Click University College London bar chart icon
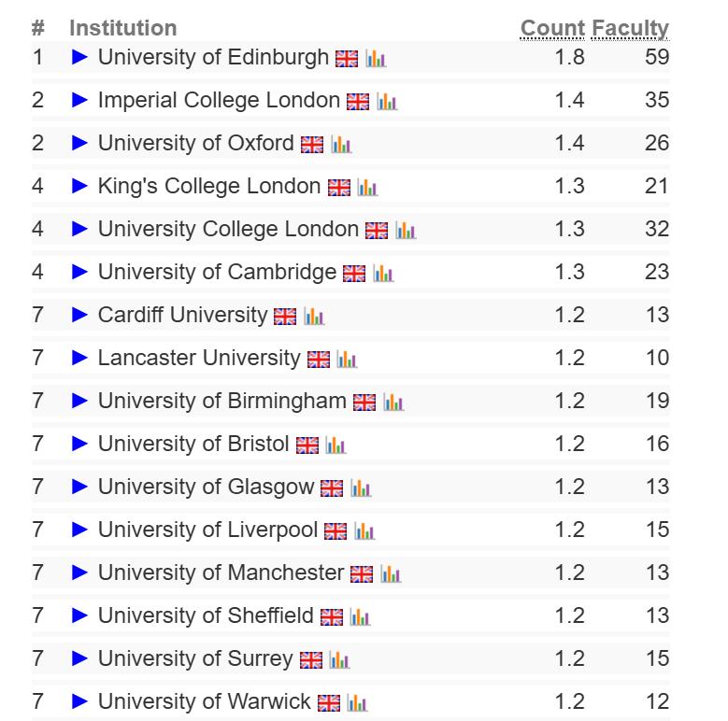The width and height of the screenshot is (728, 721). point(406,231)
